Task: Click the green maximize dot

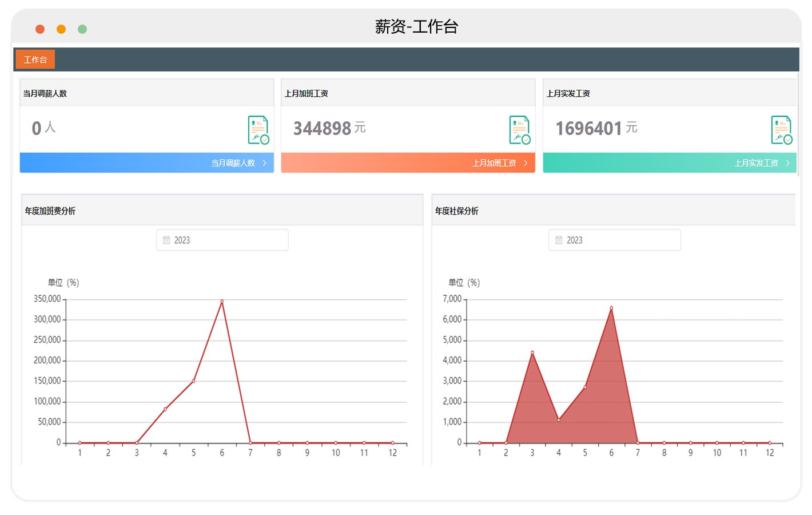Action: tap(82, 29)
